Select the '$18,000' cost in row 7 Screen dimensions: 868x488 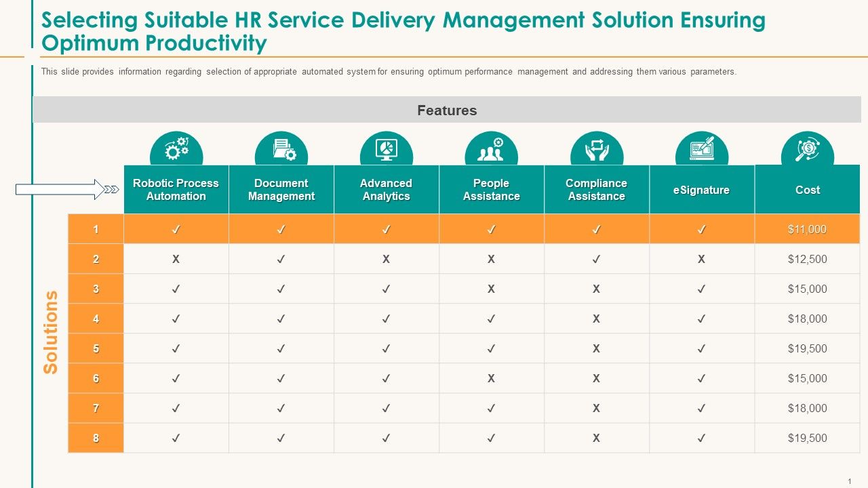pos(807,408)
